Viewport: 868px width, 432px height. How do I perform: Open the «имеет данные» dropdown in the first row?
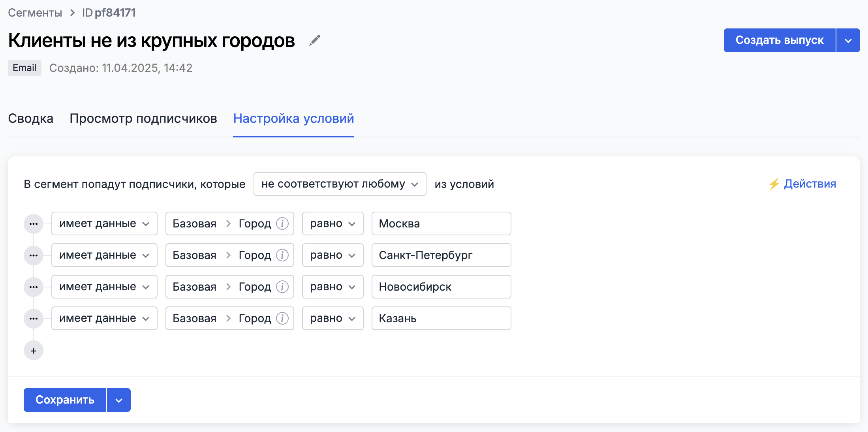tap(104, 224)
